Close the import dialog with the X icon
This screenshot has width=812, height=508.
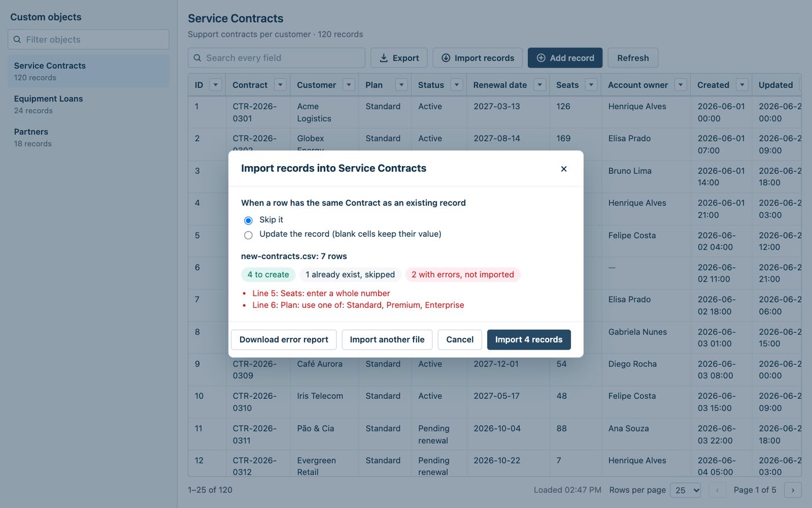(x=564, y=169)
